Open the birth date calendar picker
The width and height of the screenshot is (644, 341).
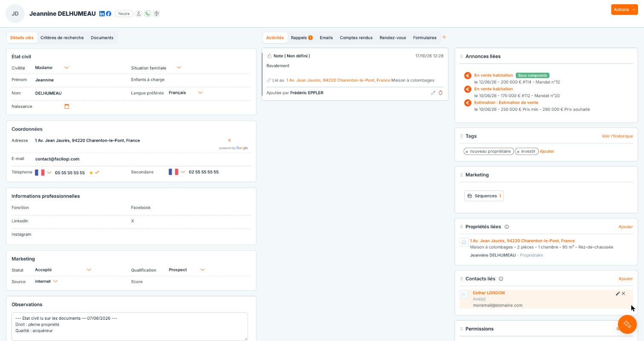click(66, 106)
